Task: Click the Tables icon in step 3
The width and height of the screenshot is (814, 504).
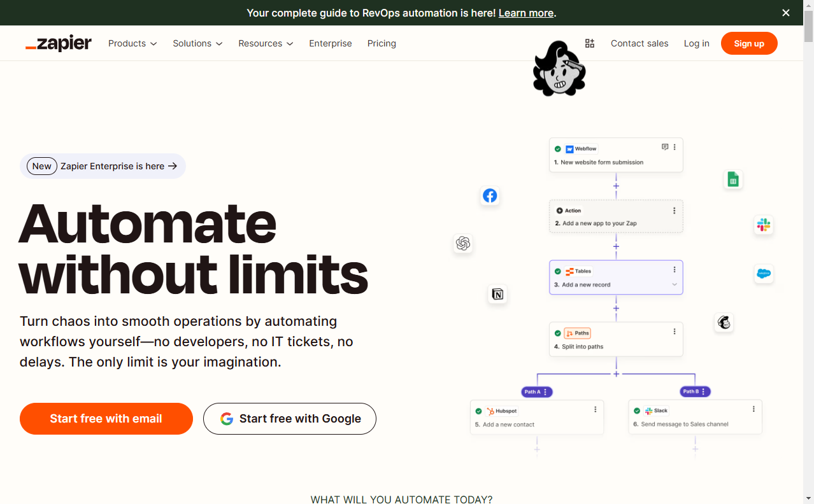Action: pyautogui.click(x=569, y=271)
